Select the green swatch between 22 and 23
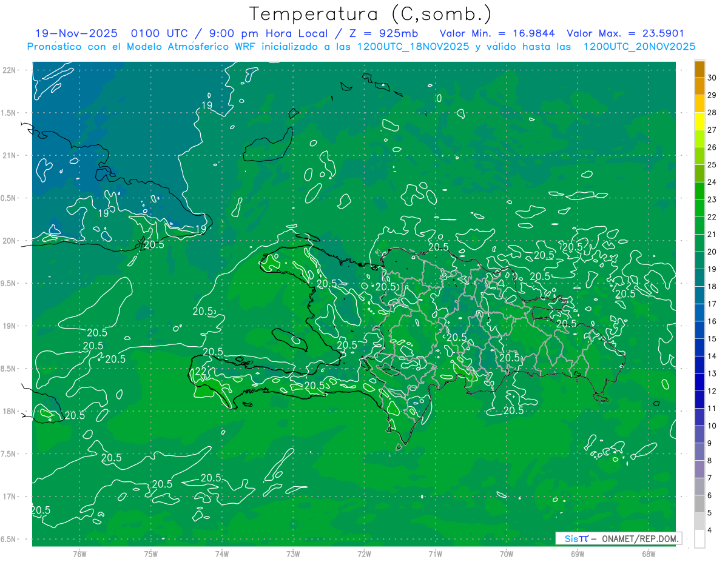The image size is (728, 562). click(x=700, y=208)
